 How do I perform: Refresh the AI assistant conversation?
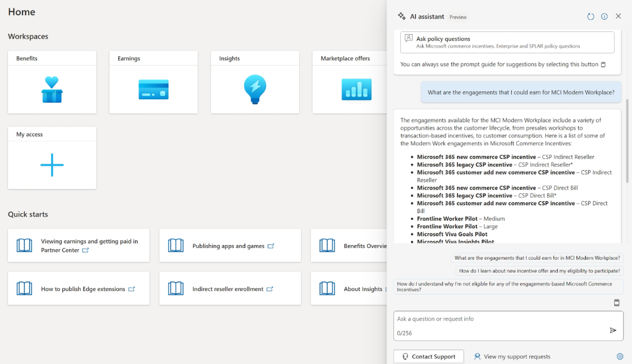pyautogui.click(x=590, y=16)
